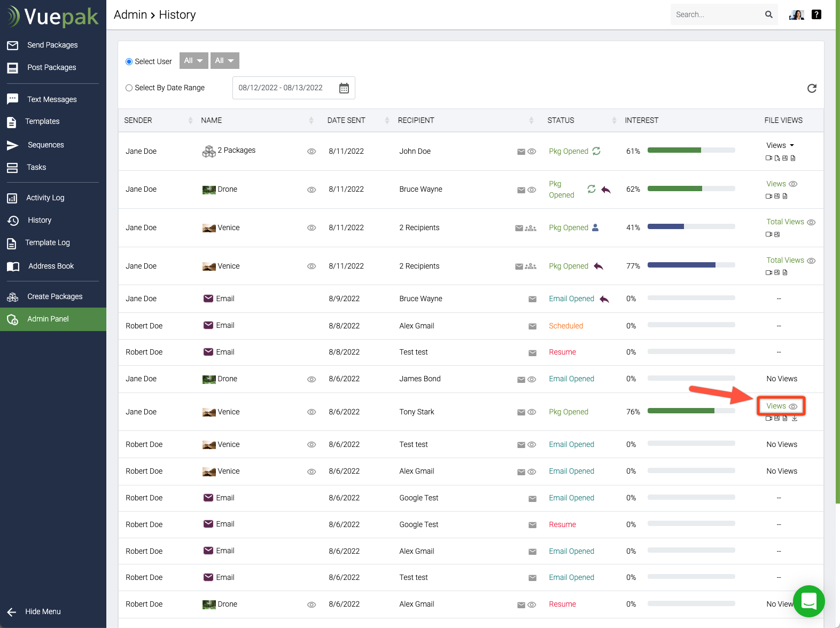Click the user profile avatar

point(796,14)
